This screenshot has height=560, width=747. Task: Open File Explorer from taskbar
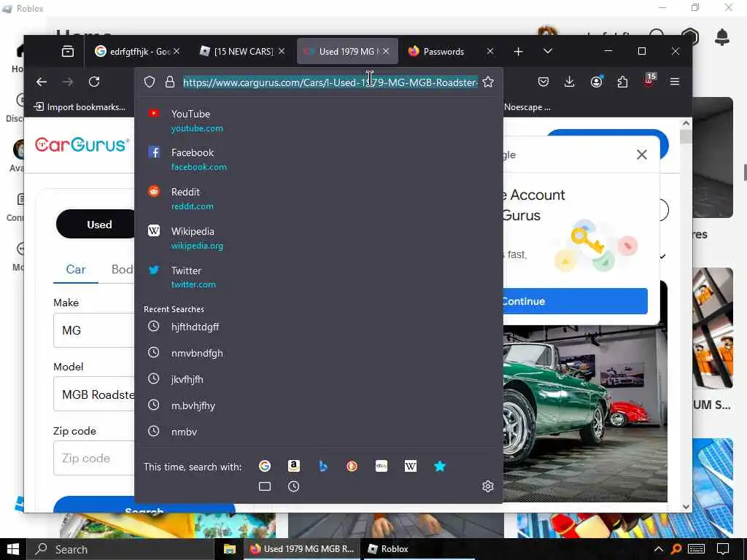230,549
